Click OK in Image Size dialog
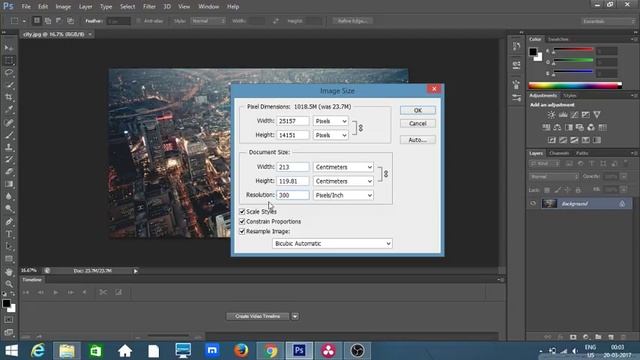The height and width of the screenshot is (360, 640). coord(418,110)
